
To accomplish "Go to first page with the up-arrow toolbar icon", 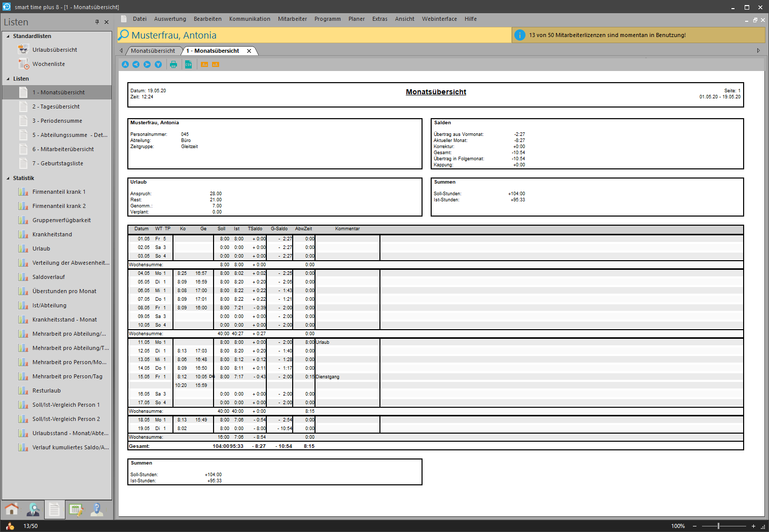I will [125, 64].
